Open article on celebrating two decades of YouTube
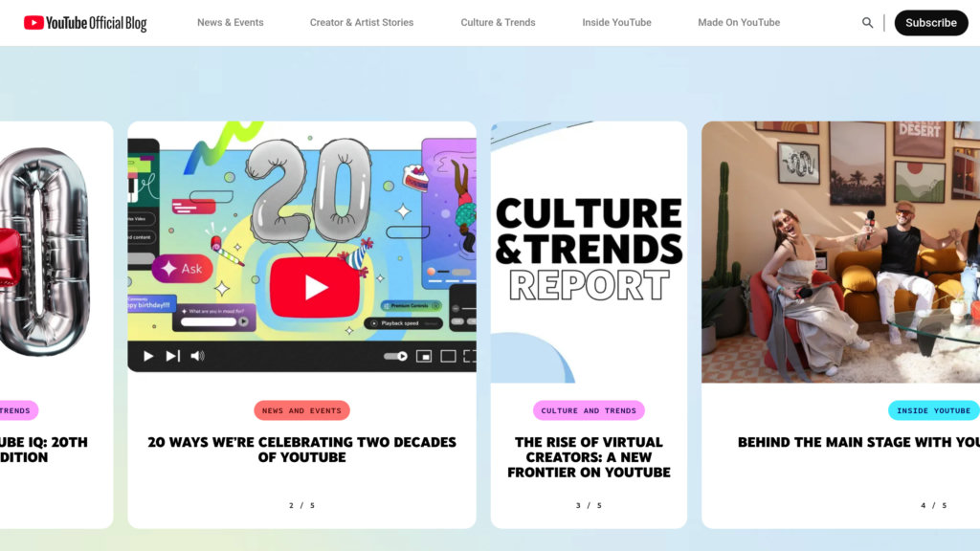 click(301, 450)
